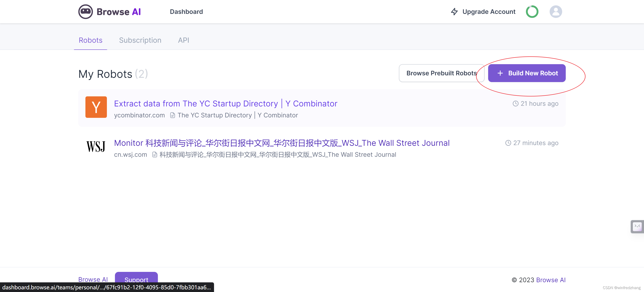Open the floating extension widget icon

(x=637, y=226)
